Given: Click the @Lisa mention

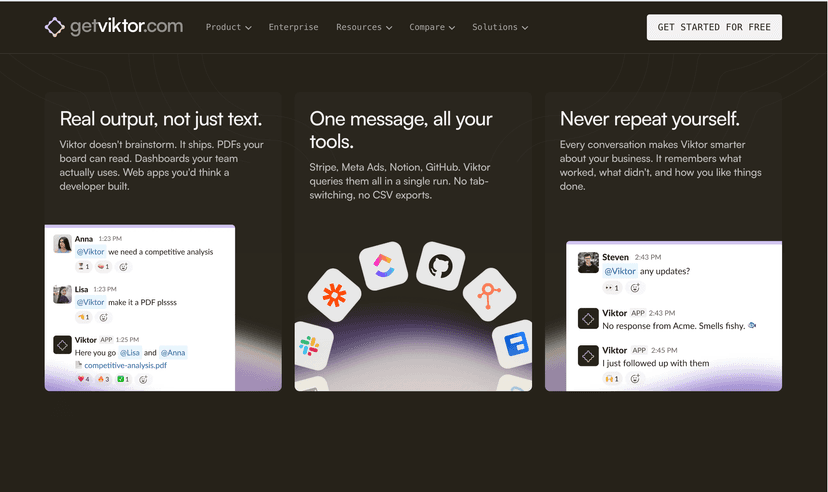Looking at the screenshot, I should click(x=129, y=353).
